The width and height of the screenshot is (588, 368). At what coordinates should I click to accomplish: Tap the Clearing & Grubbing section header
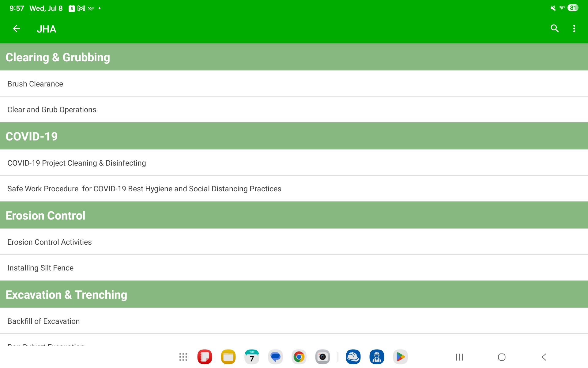pos(294,57)
